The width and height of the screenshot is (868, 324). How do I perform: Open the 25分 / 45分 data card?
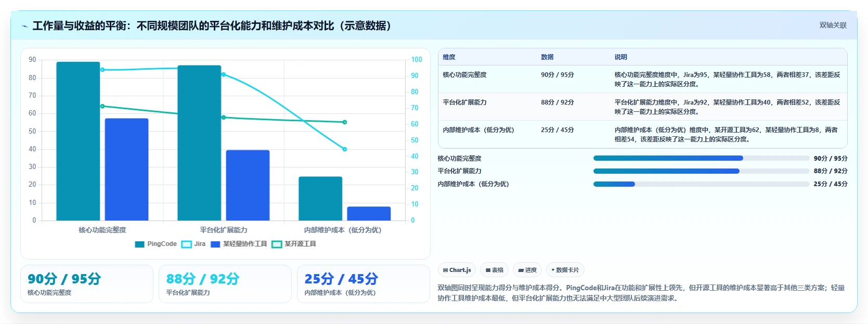[x=364, y=284]
